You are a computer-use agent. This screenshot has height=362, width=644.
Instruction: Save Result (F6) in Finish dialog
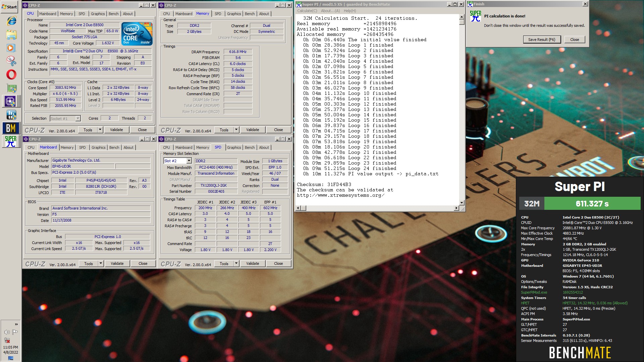tap(541, 40)
